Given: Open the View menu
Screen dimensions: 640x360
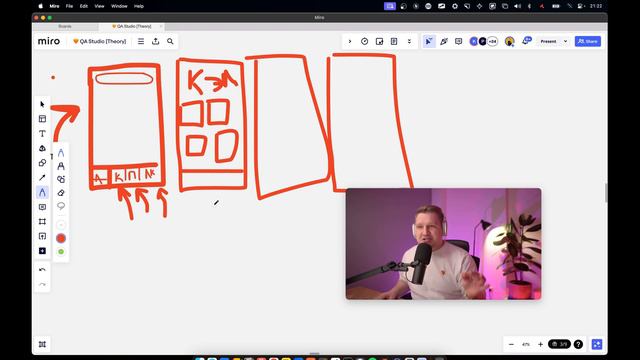Looking at the screenshot, I should pyautogui.click(x=99, y=6).
